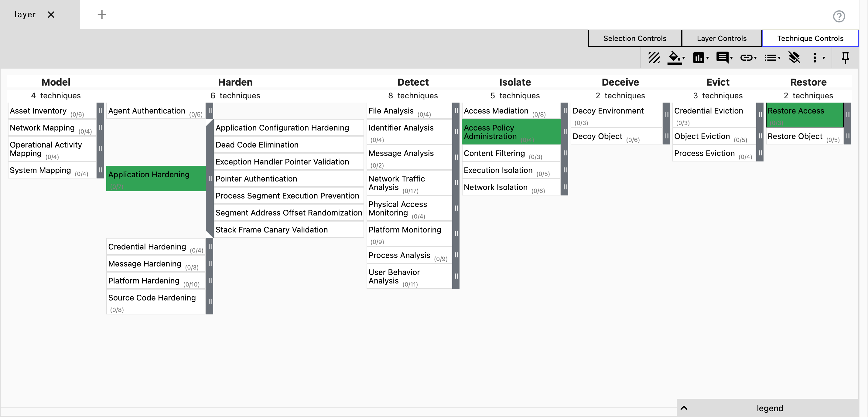Clear annotations with crossed-layers icon
The height and width of the screenshot is (417, 868).
pos(794,58)
